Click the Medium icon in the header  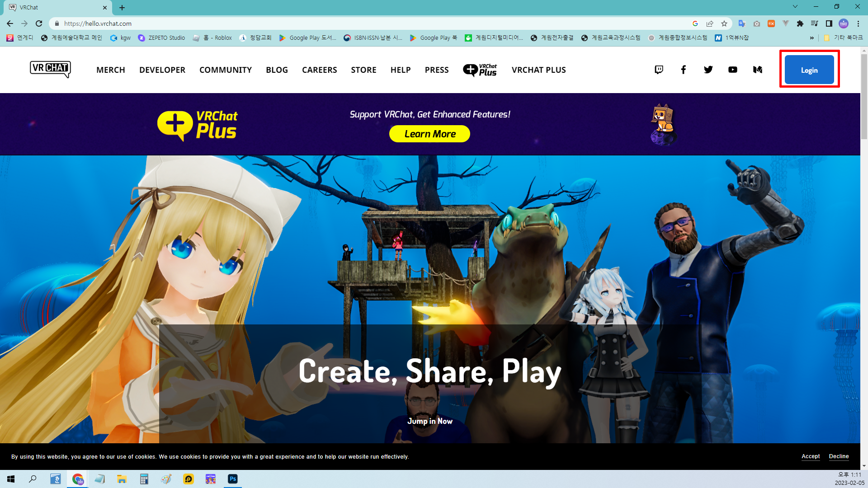pyautogui.click(x=758, y=70)
